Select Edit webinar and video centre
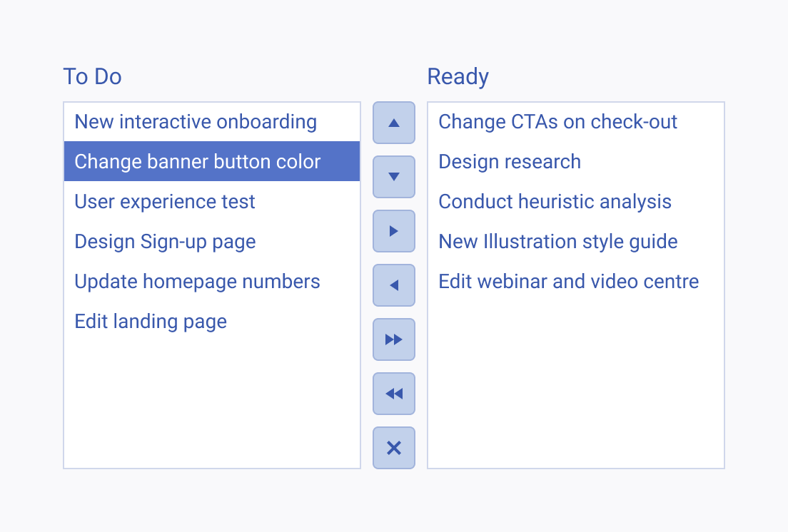 click(576, 282)
